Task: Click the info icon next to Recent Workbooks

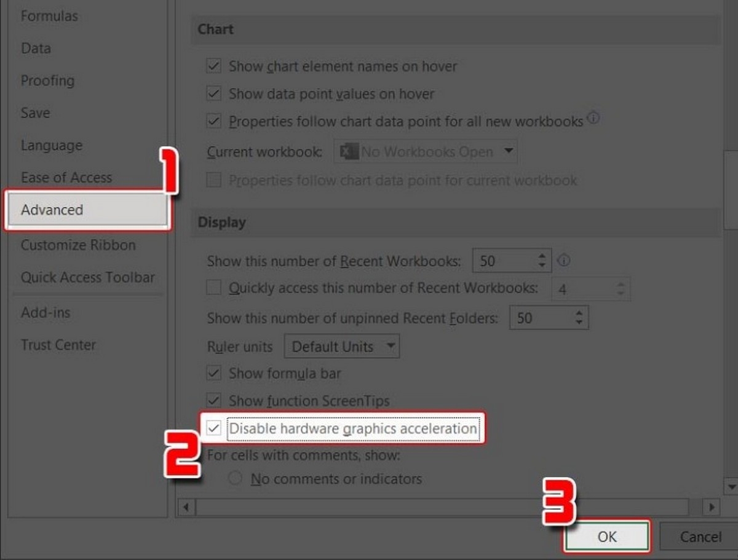Action: pyautogui.click(x=563, y=260)
